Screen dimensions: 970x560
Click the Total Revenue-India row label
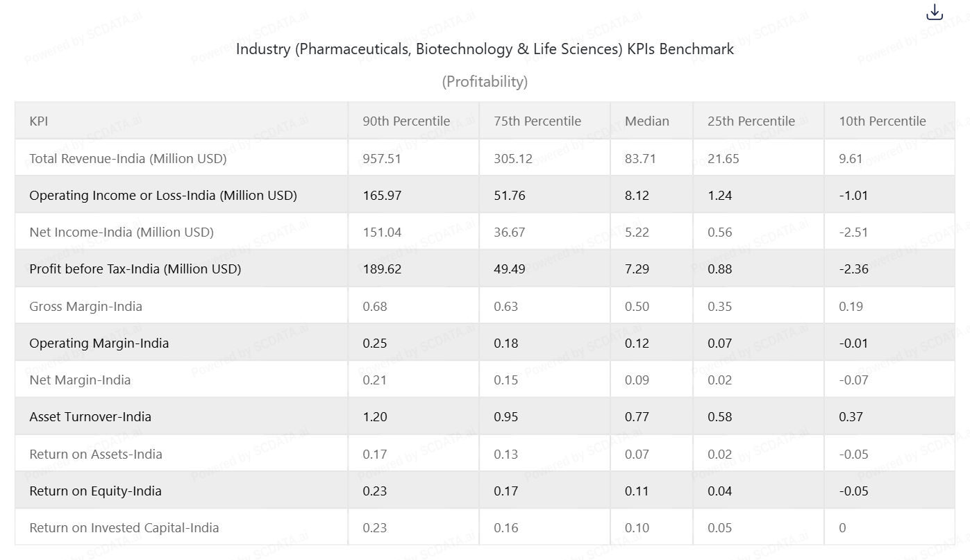coord(128,159)
